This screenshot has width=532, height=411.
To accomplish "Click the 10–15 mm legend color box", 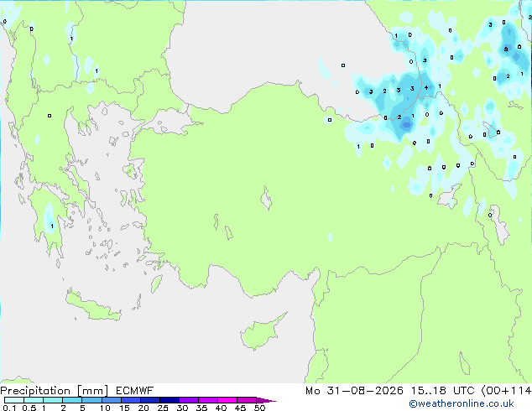I will [x=112, y=400].
